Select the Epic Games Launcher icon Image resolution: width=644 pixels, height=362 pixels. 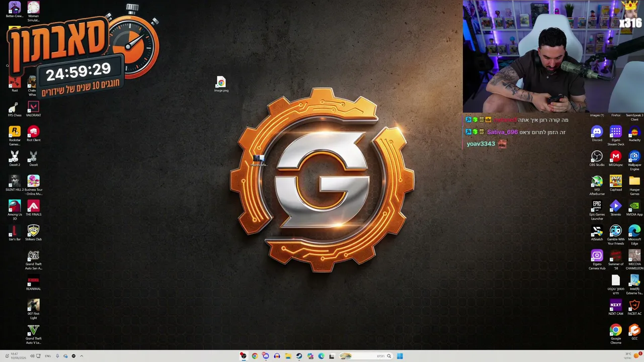coord(597,210)
